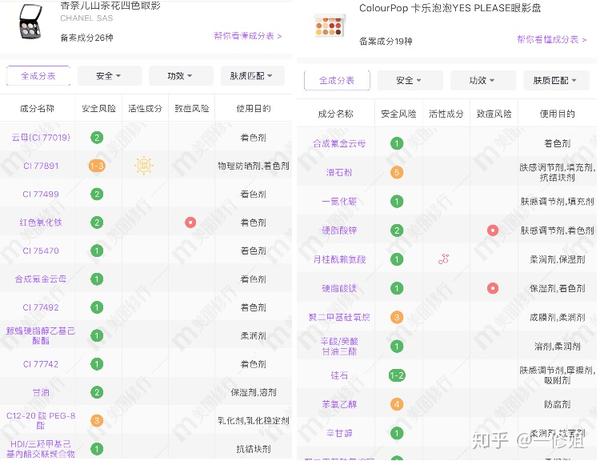Open ingredient link CI 77499

click(x=41, y=194)
